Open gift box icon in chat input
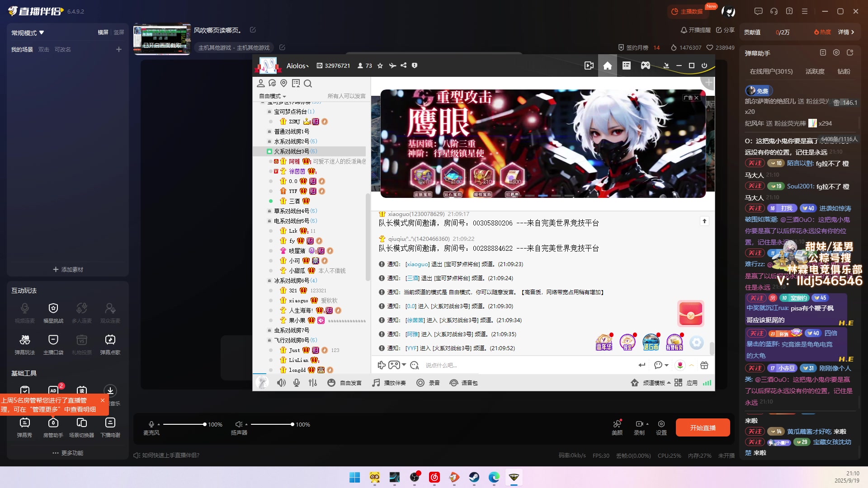 click(x=704, y=365)
